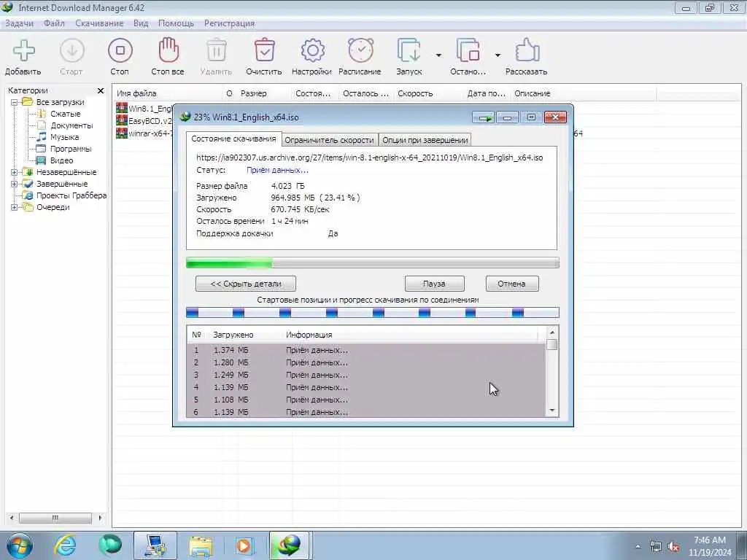This screenshot has width=747, height=560.
Task: Open Расписание clock icon
Action: pos(360,50)
